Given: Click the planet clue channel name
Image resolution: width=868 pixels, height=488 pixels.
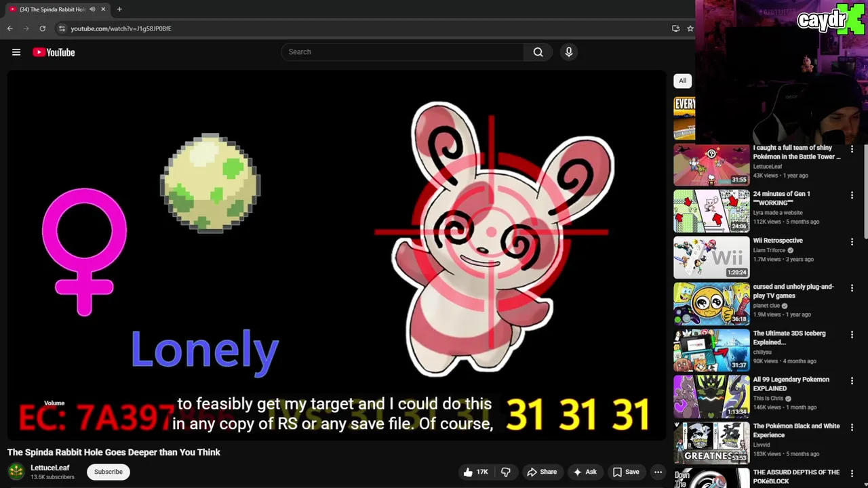Looking at the screenshot, I should (x=766, y=306).
